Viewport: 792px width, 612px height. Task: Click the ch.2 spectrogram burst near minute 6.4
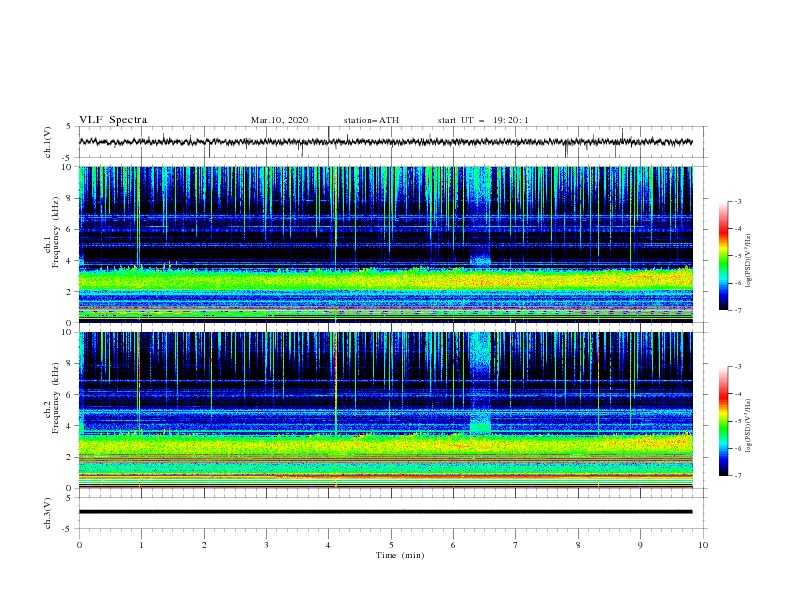[480, 383]
